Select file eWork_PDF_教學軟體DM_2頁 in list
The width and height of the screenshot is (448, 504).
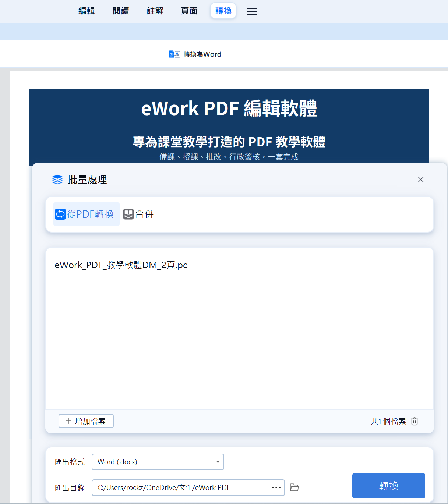[121, 265]
